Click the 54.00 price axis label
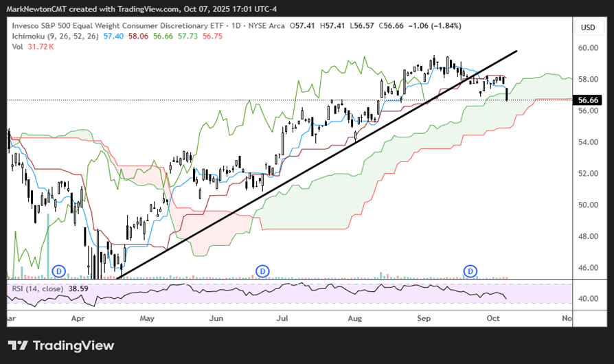 (588, 142)
